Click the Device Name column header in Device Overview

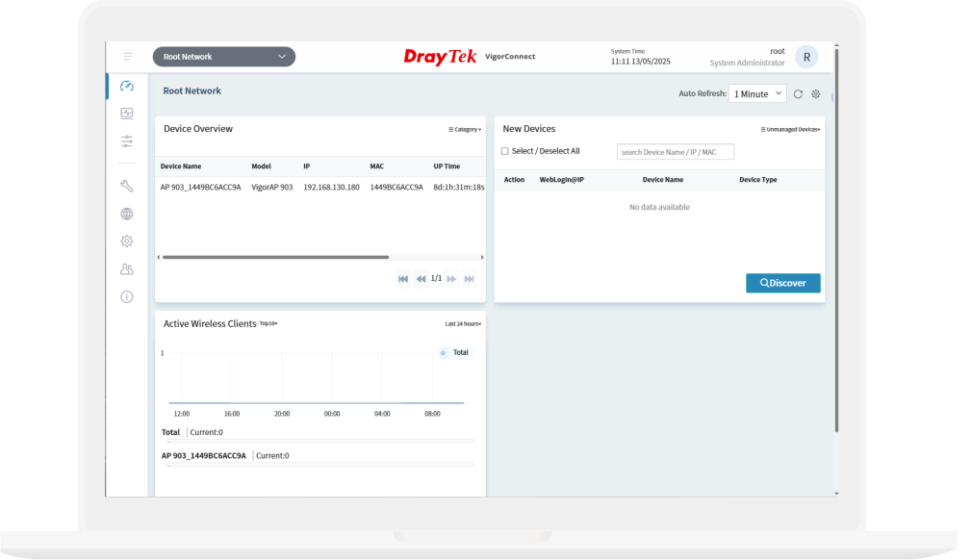pyautogui.click(x=181, y=166)
